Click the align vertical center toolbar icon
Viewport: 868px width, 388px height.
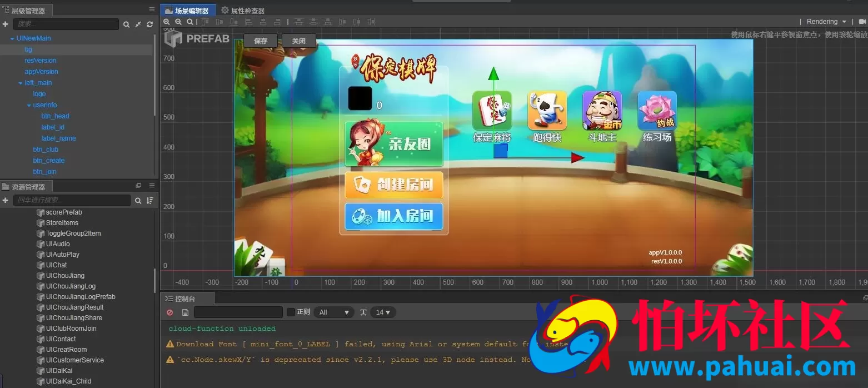click(x=220, y=22)
